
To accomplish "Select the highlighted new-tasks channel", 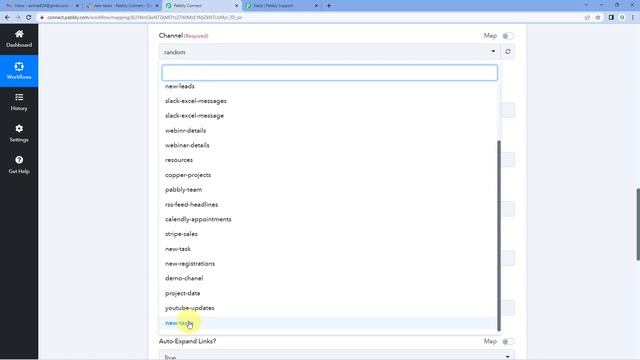I will coord(329,323).
